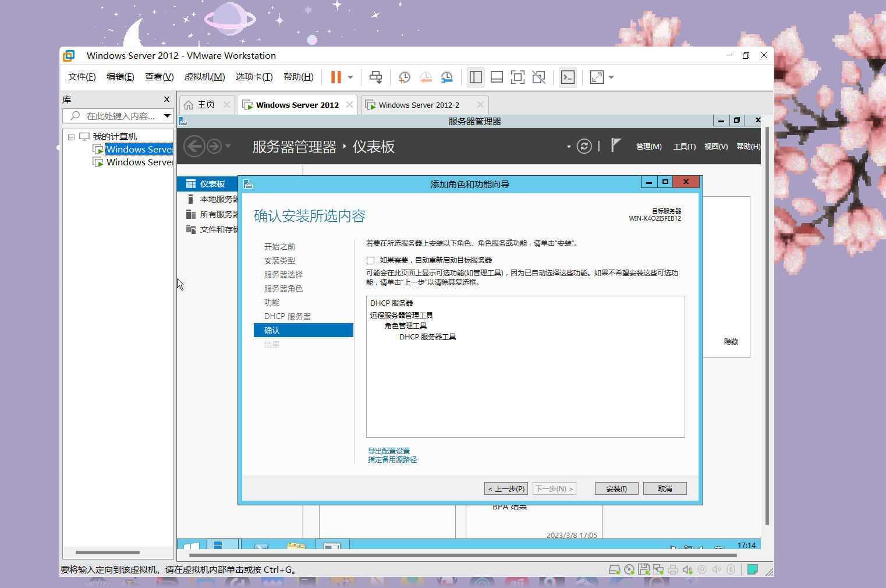Click the hard disk status icon in VMware
The height and width of the screenshot is (588, 886).
tap(614, 570)
